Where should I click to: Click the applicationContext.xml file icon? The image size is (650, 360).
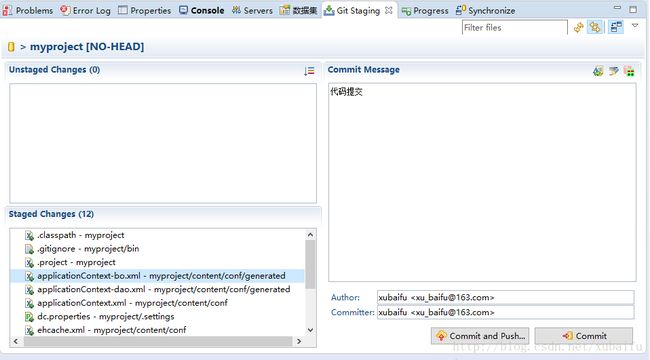(29, 304)
